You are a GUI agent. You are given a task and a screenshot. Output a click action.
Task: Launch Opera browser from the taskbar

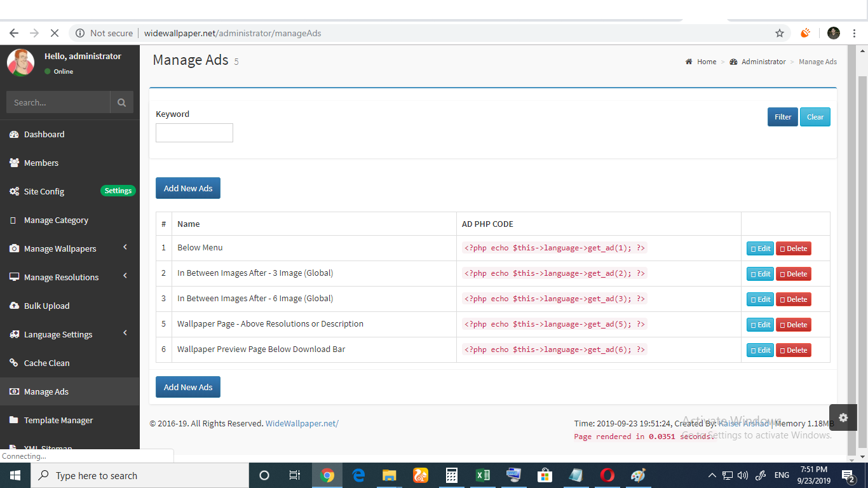[x=607, y=475]
